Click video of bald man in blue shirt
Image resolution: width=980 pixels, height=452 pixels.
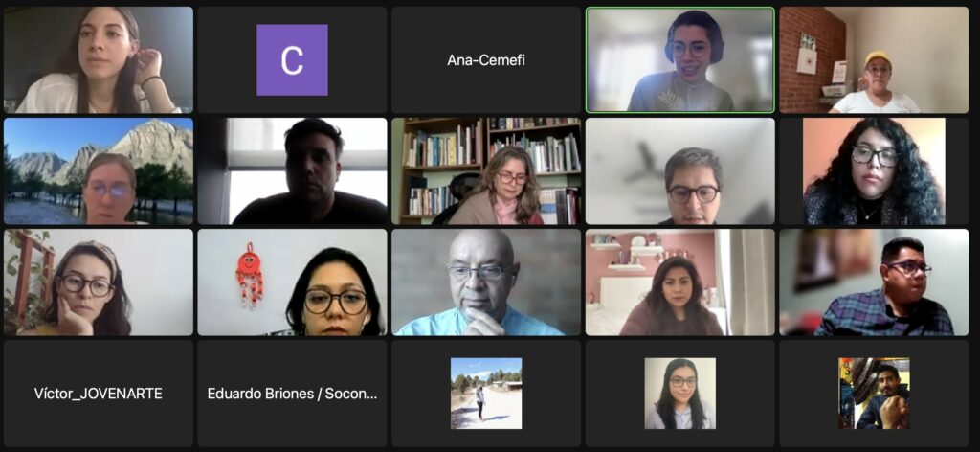[x=486, y=282]
